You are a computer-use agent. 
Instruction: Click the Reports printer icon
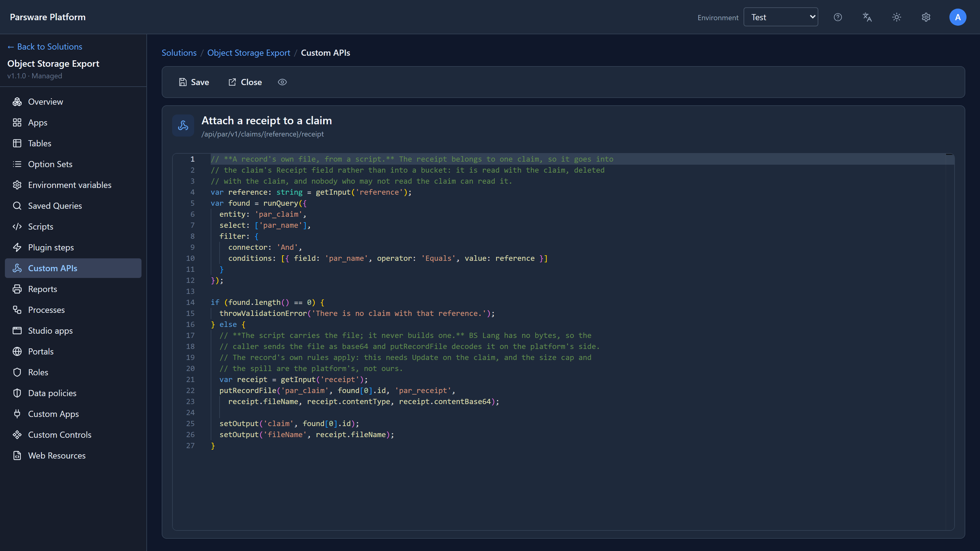point(17,289)
